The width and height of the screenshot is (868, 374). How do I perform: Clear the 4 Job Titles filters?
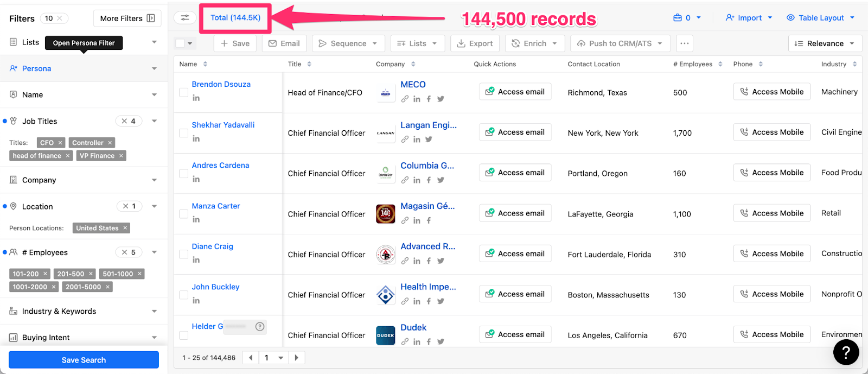124,121
